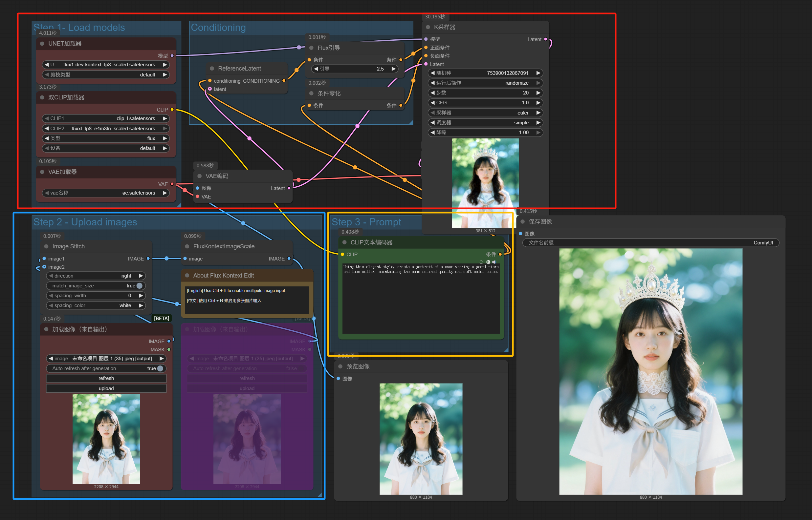Open the vae名称 ae.safetensors selector
Screen dimensions: 812x520
tap(106, 193)
